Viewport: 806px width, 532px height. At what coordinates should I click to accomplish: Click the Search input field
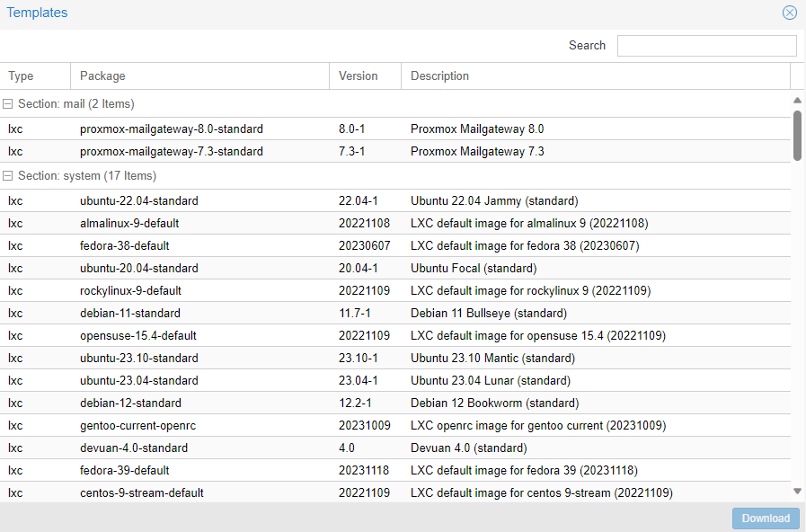[x=706, y=46]
